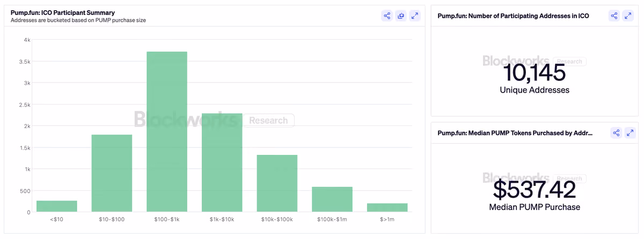Share the ICO Participant Summary chart

pyautogui.click(x=387, y=16)
